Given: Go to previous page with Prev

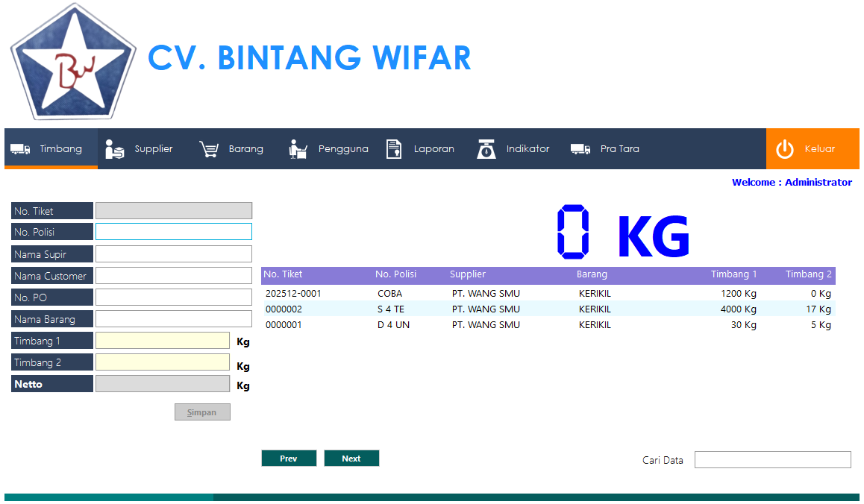Looking at the screenshot, I should tap(289, 459).
